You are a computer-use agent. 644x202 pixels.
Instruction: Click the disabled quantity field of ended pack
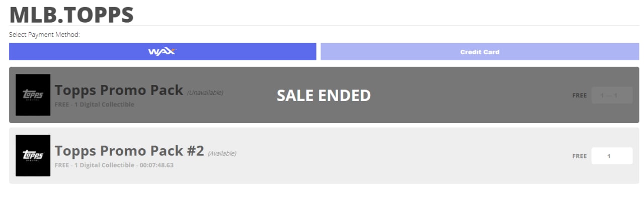611,95
